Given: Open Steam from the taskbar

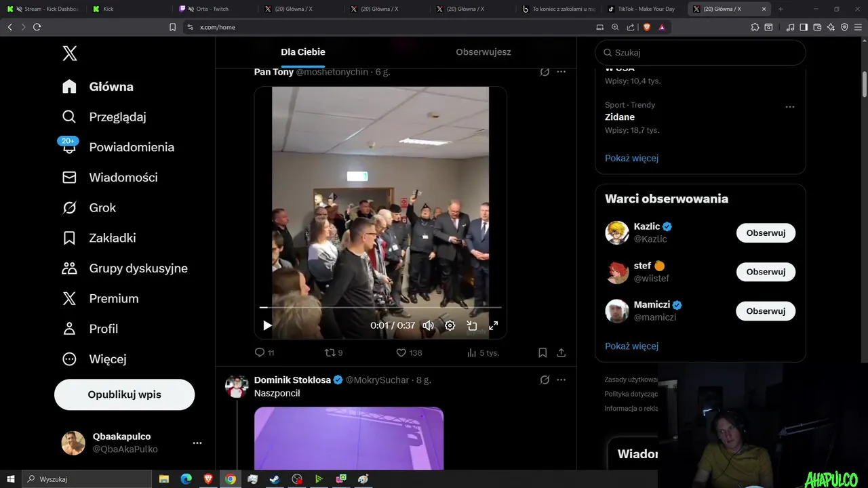Looking at the screenshot, I should [x=275, y=479].
